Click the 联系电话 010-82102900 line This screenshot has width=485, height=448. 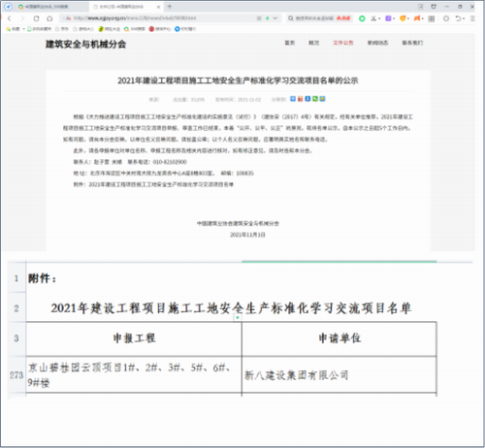[157, 162]
